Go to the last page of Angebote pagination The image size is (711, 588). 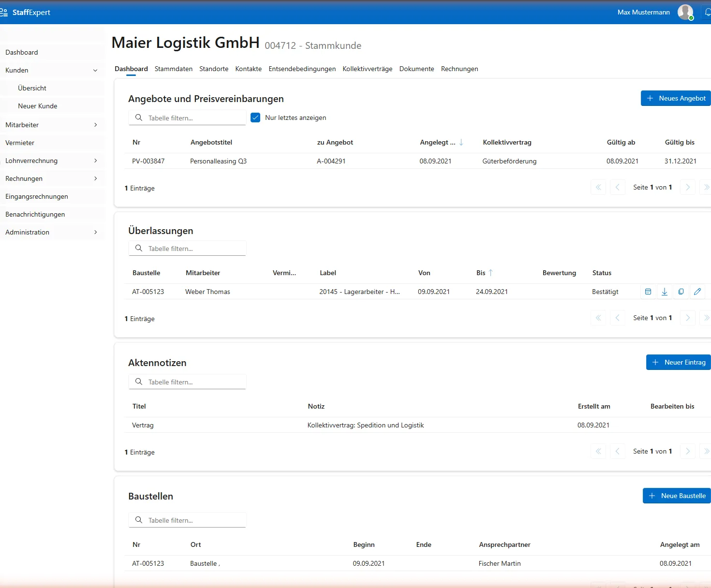[706, 187]
